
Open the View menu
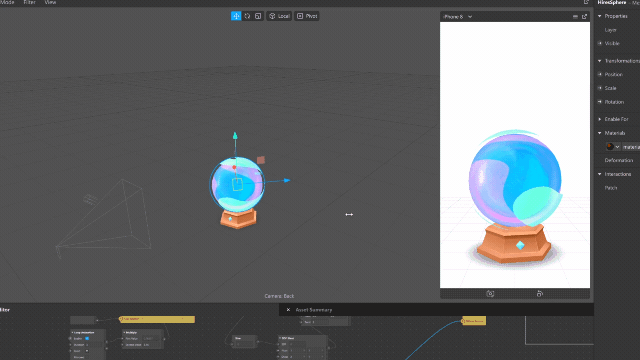coord(50,2)
